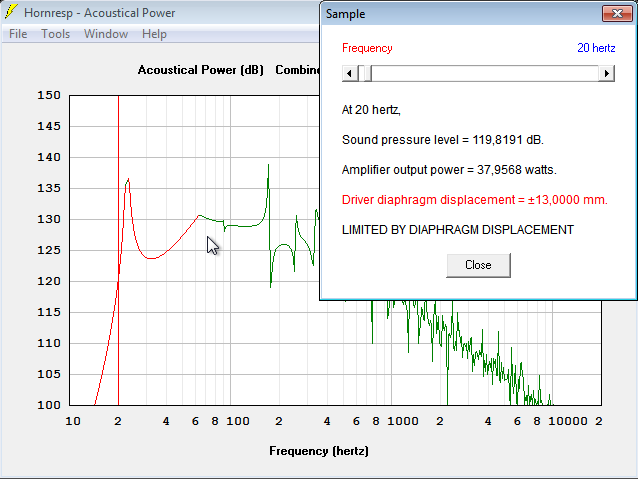Click the Sound pressure level text line

point(443,140)
